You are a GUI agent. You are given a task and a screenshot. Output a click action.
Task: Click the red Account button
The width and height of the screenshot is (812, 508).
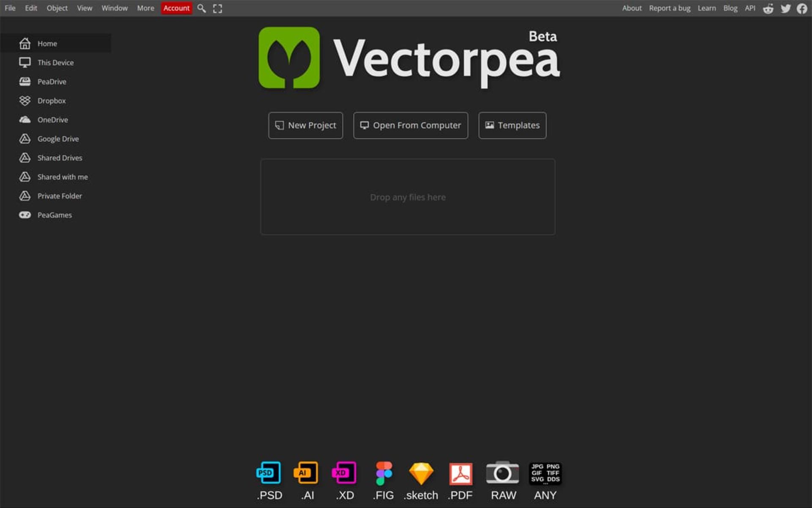click(x=176, y=8)
